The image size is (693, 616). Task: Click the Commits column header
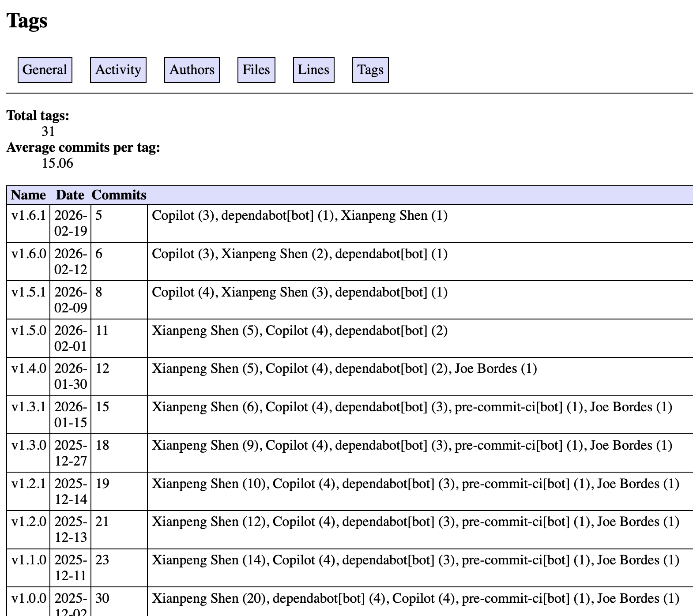pyautogui.click(x=119, y=195)
